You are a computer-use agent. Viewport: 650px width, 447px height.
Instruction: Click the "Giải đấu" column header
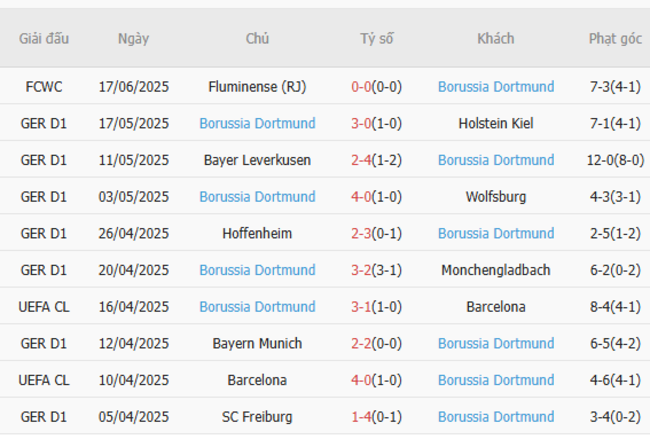pyautogui.click(x=44, y=39)
